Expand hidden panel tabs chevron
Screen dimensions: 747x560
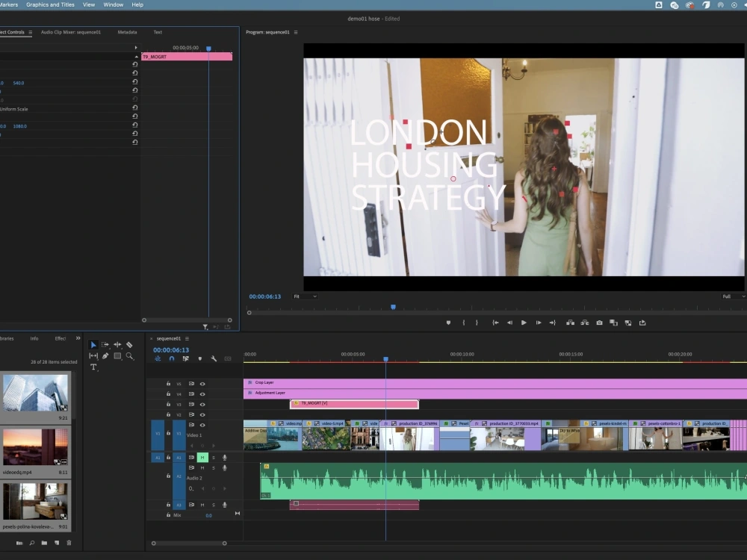[x=78, y=338]
